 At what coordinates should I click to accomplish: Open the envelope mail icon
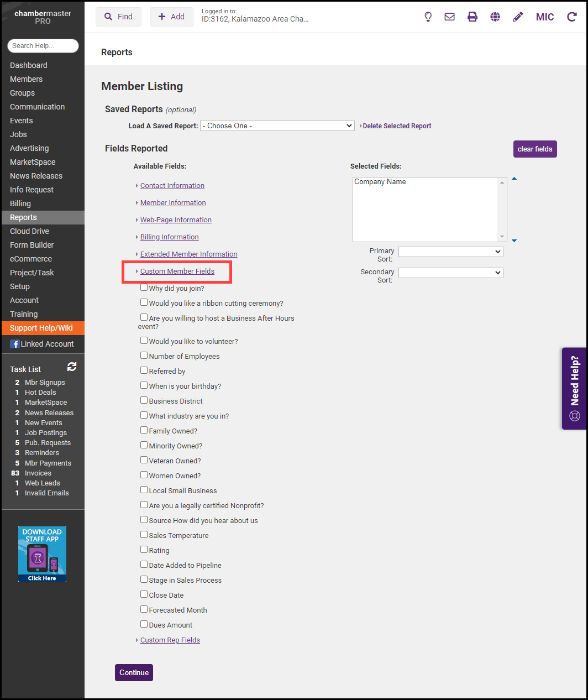pos(450,17)
